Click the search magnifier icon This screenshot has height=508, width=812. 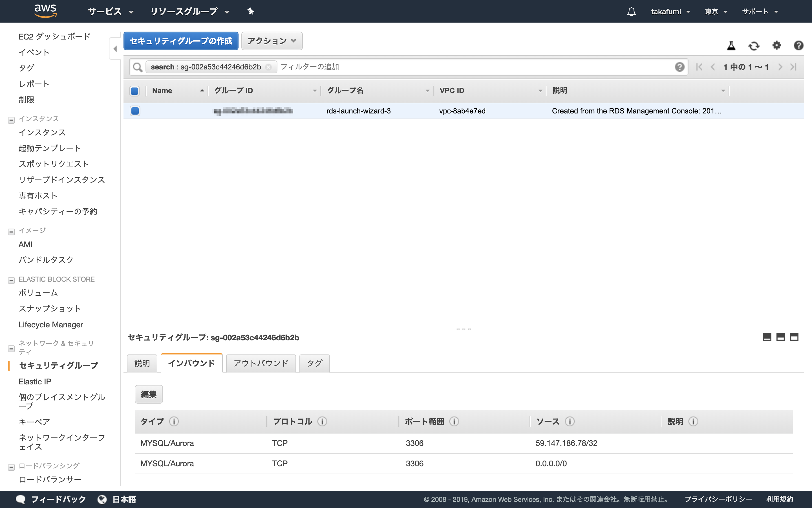pos(138,67)
